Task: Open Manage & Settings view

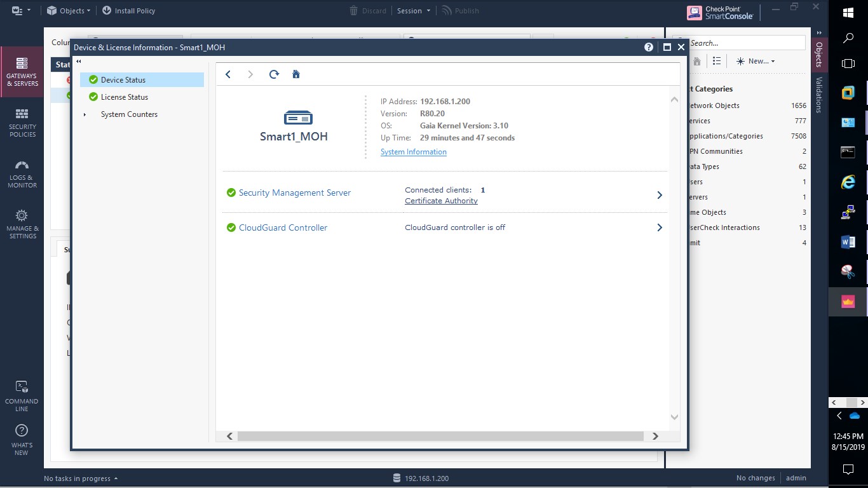Action: pos(22,224)
